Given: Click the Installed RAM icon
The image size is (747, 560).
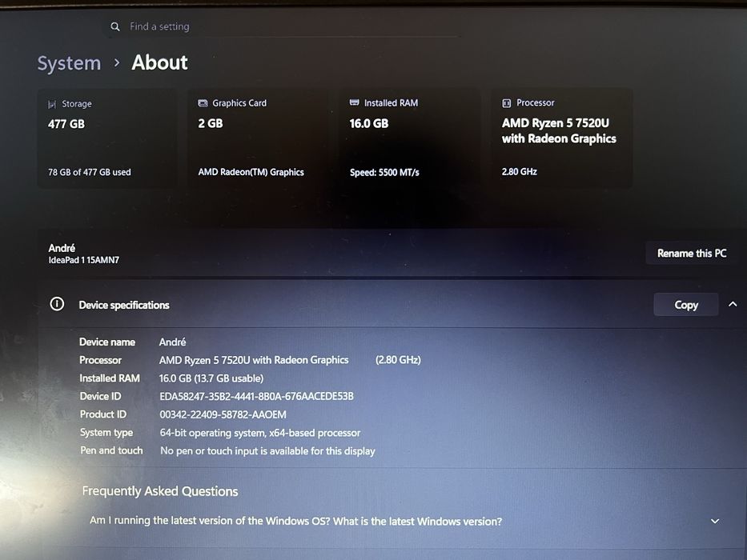Looking at the screenshot, I should (x=354, y=102).
